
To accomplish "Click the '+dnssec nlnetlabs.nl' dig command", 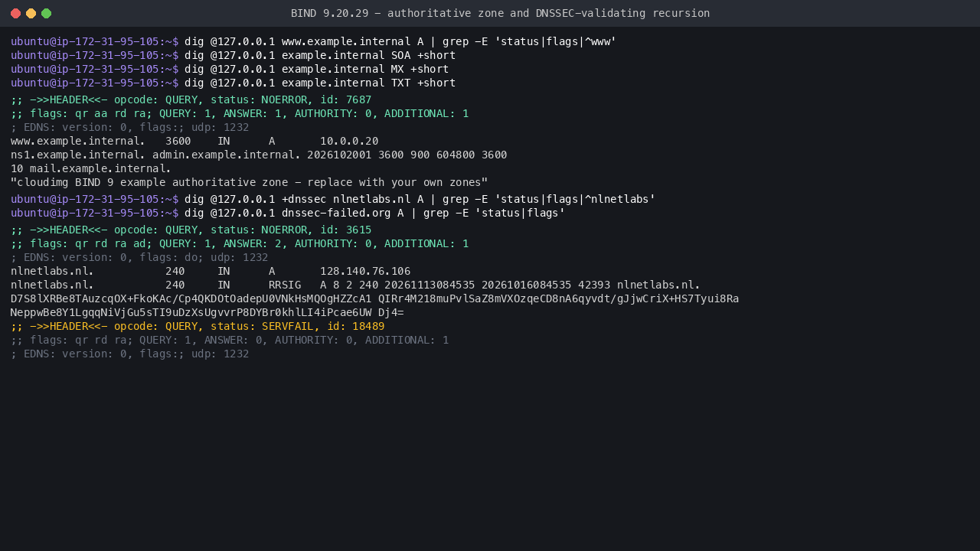I will click(420, 199).
